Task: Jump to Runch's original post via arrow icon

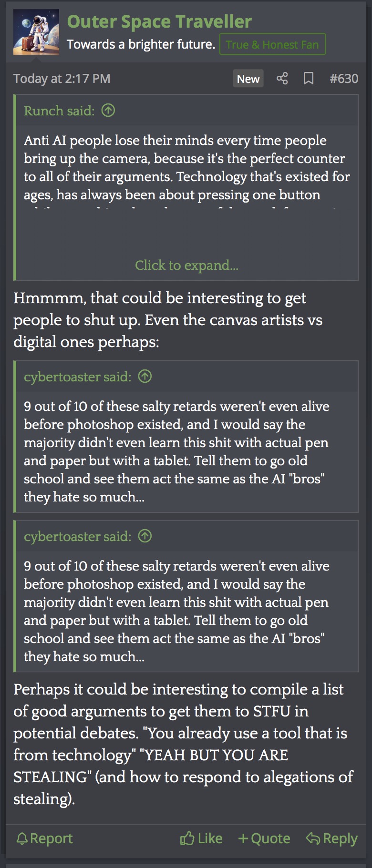Action: click(108, 111)
